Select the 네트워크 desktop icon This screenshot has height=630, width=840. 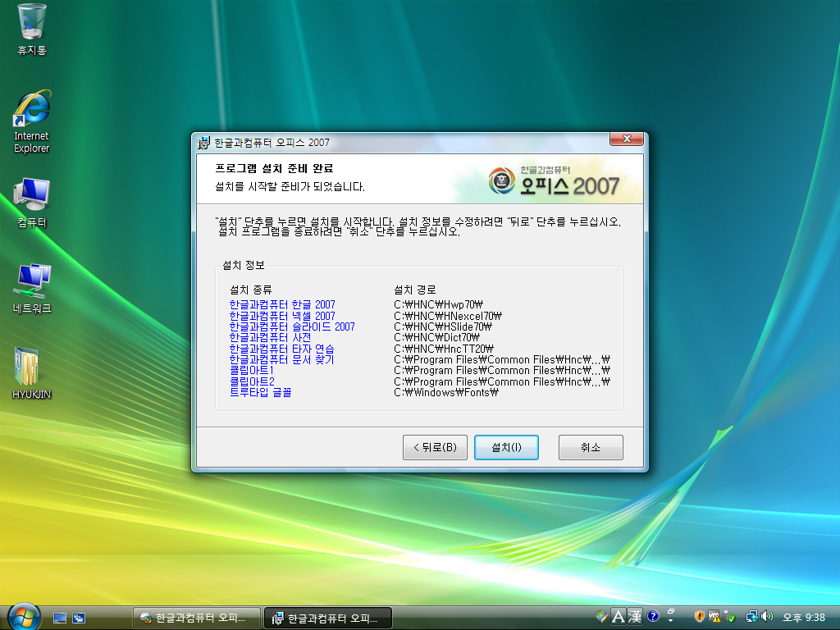(x=32, y=289)
